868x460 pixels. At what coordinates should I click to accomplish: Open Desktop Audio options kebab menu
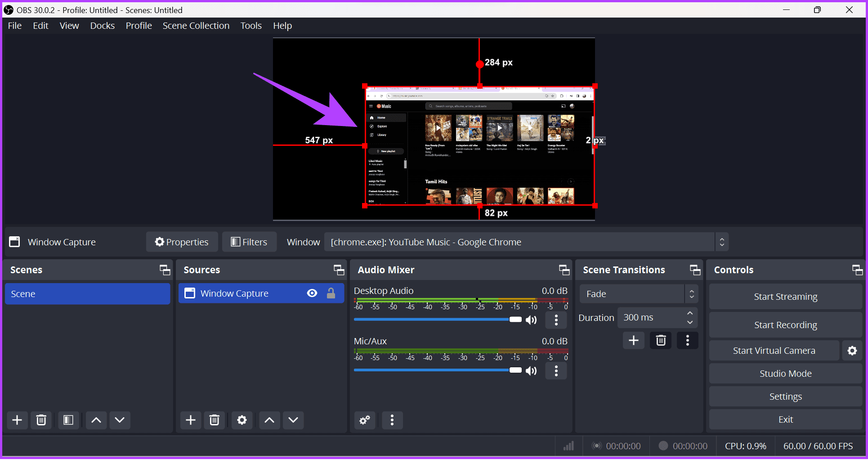tap(556, 320)
